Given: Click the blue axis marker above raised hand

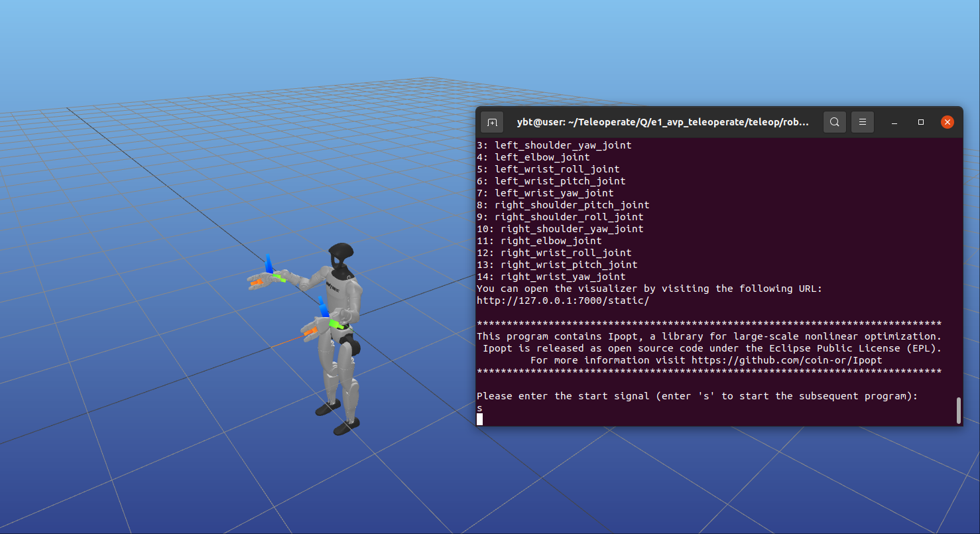Looking at the screenshot, I should [x=269, y=263].
